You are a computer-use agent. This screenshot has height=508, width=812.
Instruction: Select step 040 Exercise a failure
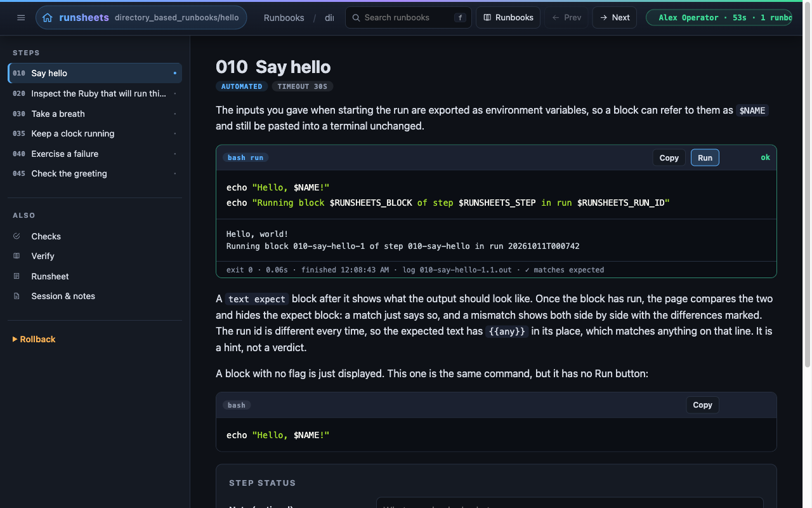[95, 154]
